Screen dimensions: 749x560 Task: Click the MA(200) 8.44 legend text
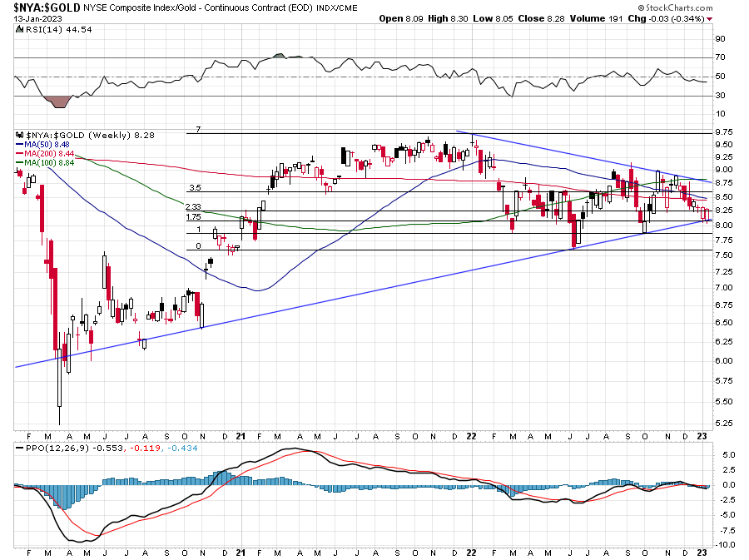click(x=49, y=153)
